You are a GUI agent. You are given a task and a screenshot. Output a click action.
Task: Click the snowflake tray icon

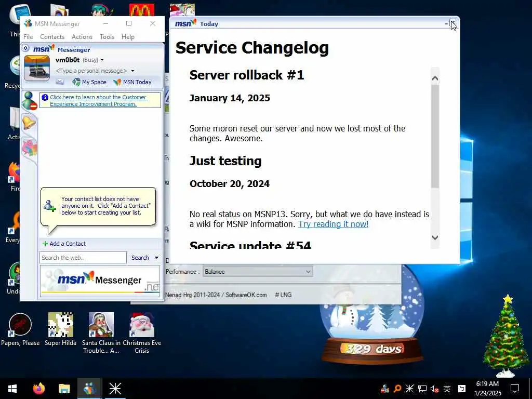(x=409, y=389)
